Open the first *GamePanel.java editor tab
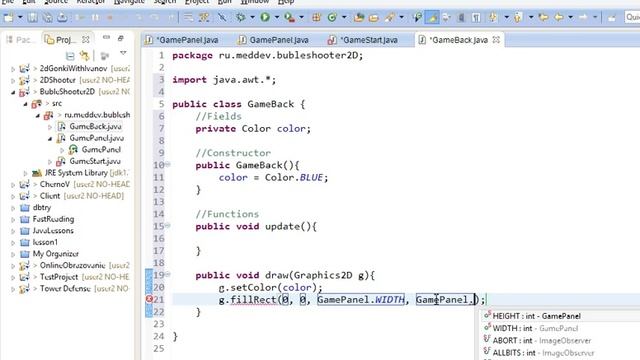640x360 pixels. [182, 40]
